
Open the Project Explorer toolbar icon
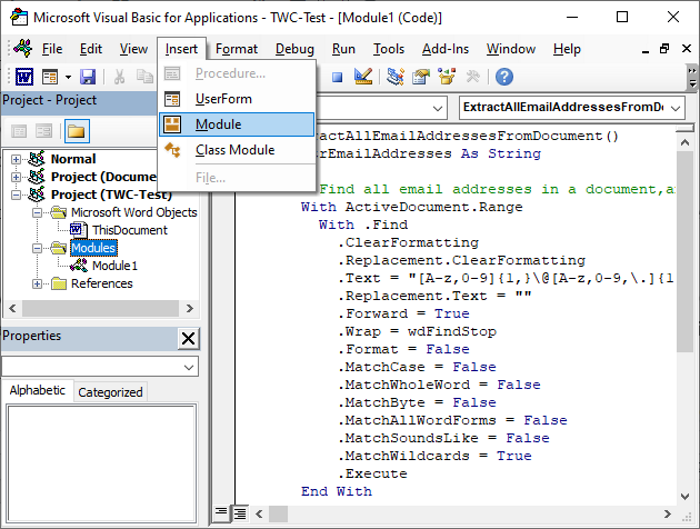(x=395, y=77)
